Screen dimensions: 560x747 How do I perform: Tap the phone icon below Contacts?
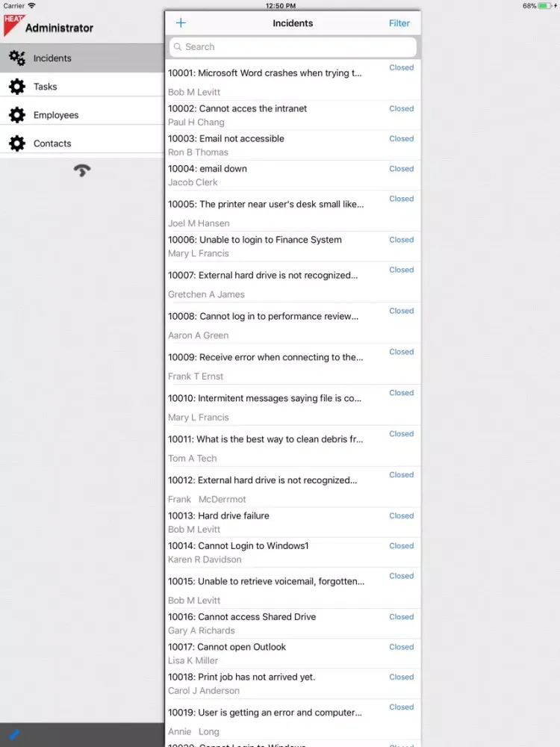tap(82, 170)
